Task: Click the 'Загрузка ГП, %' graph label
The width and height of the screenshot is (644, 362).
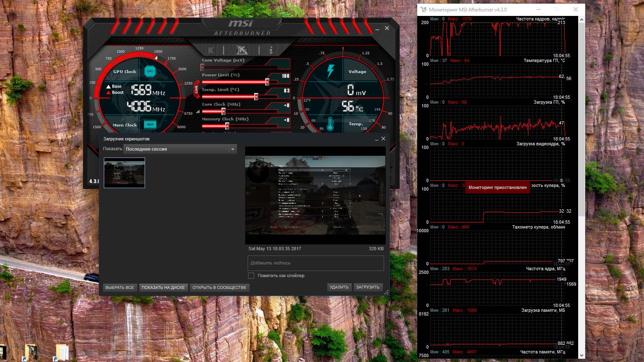Action: tap(549, 102)
